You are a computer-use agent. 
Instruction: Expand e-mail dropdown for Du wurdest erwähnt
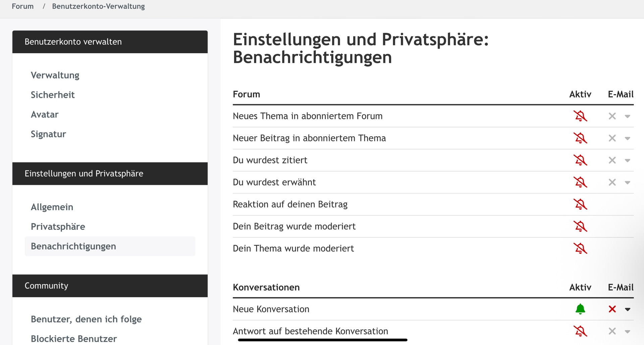(x=628, y=183)
